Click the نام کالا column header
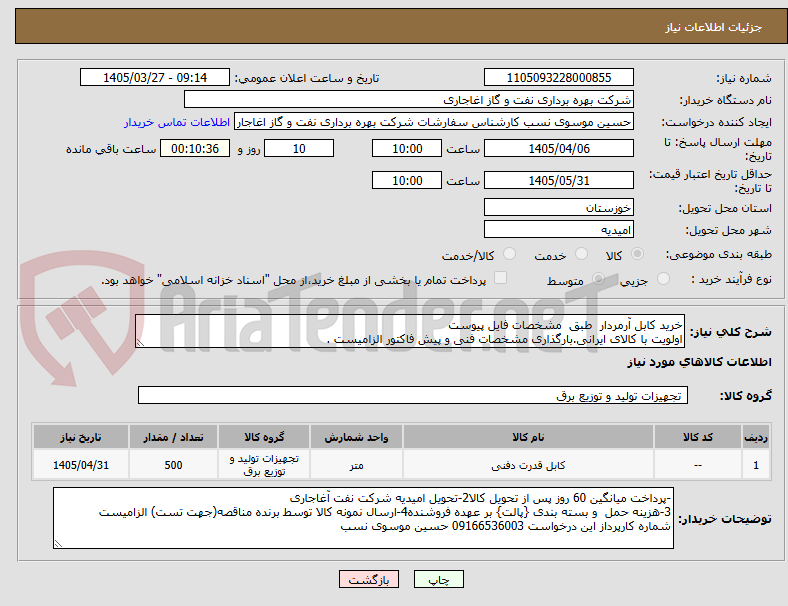 coord(528,437)
